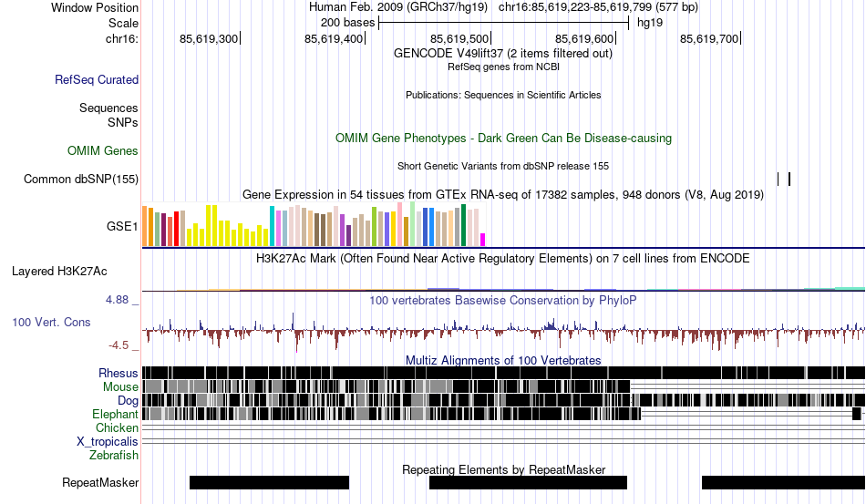Screen dimensions: 866x504
Task: Click the Layered H3K27Ac track label
Action: coord(59,271)
